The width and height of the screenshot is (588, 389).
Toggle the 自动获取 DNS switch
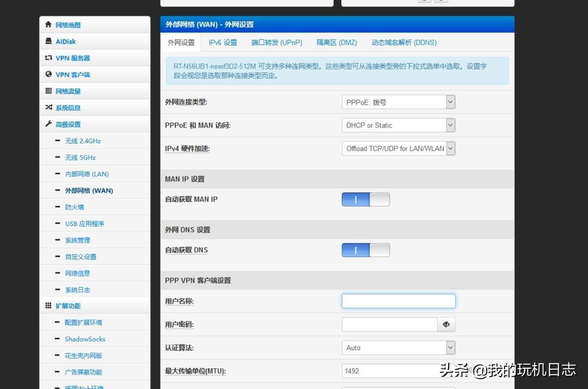366,250
